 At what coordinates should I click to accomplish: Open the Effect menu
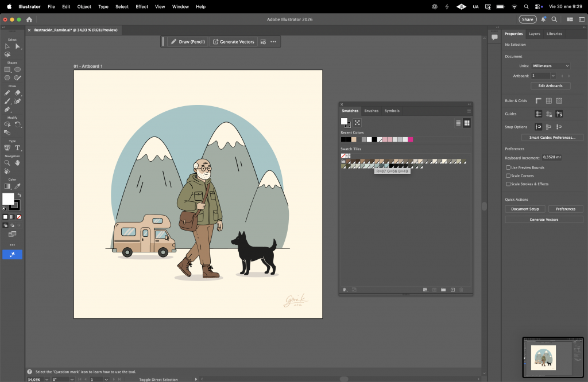click(x=141, y=6)
